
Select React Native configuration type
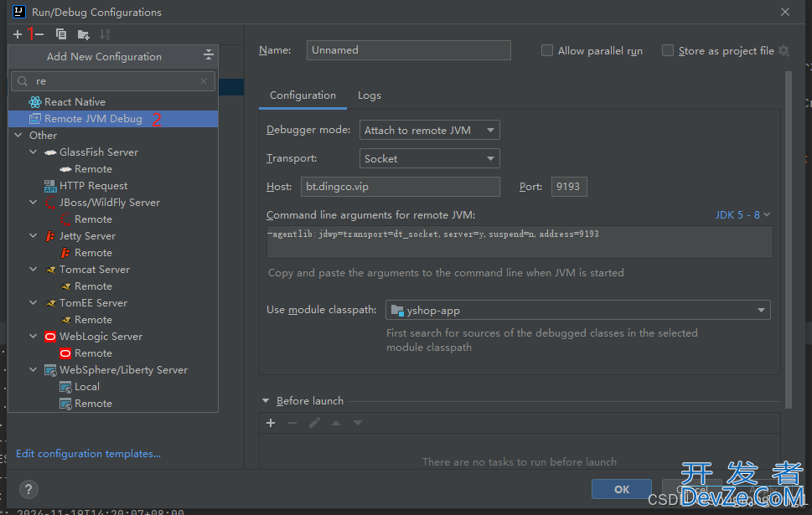pos(113,102)
